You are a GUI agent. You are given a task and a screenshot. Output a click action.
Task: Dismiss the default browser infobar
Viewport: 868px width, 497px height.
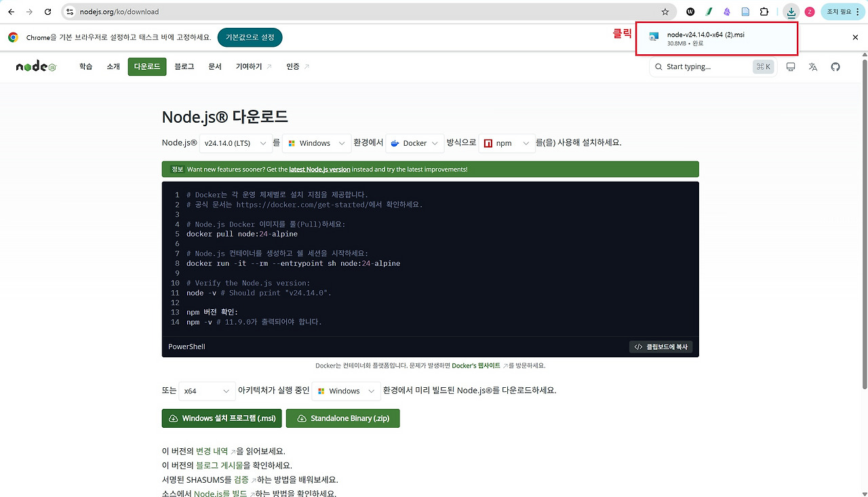[x=855, y=37]
